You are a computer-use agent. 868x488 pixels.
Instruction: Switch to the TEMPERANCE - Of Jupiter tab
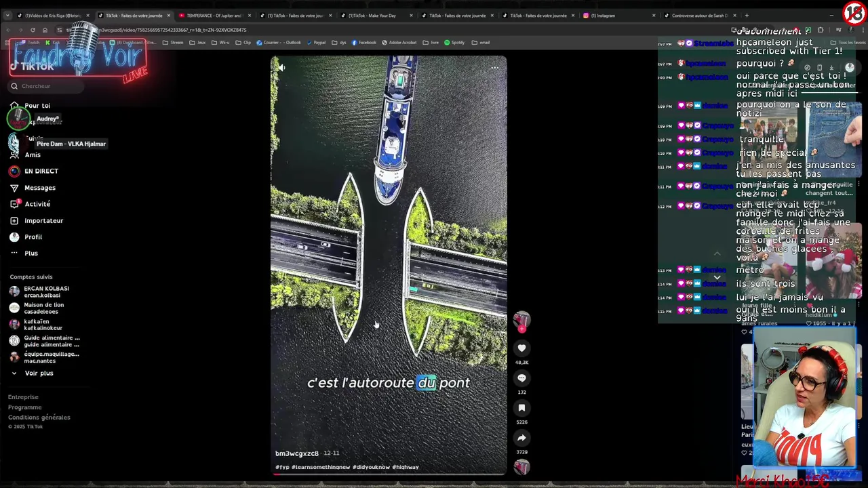[214, 16]
